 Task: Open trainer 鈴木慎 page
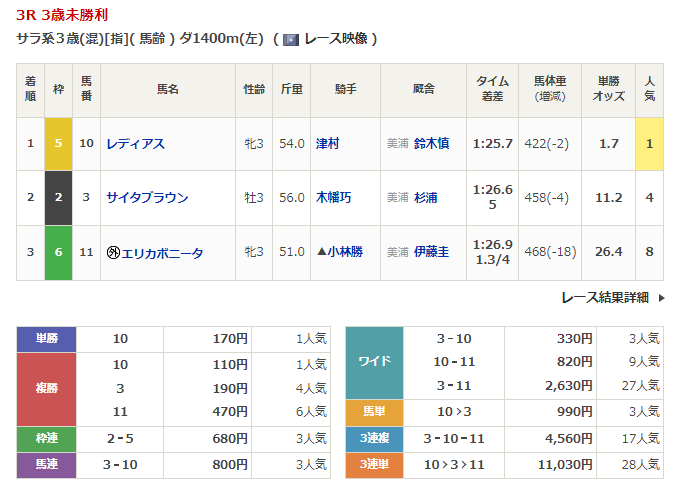tap(431, 143)
